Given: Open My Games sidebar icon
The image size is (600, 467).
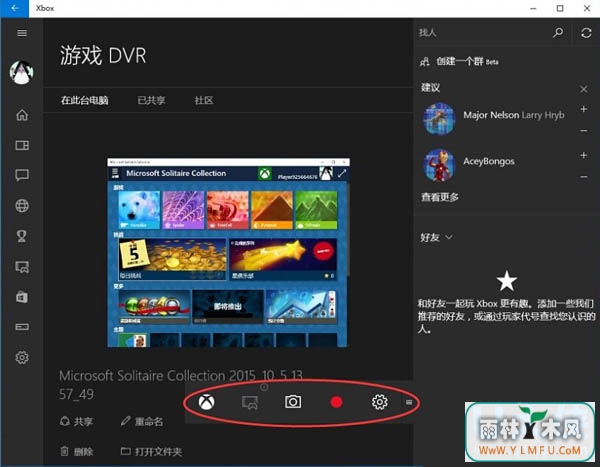Looking at the screenshot, I should coord(22,145).
